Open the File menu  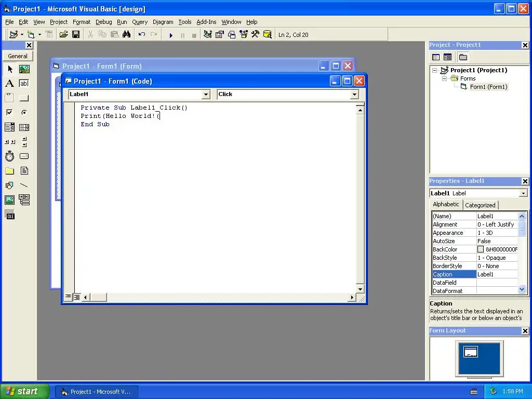[9, 22]
